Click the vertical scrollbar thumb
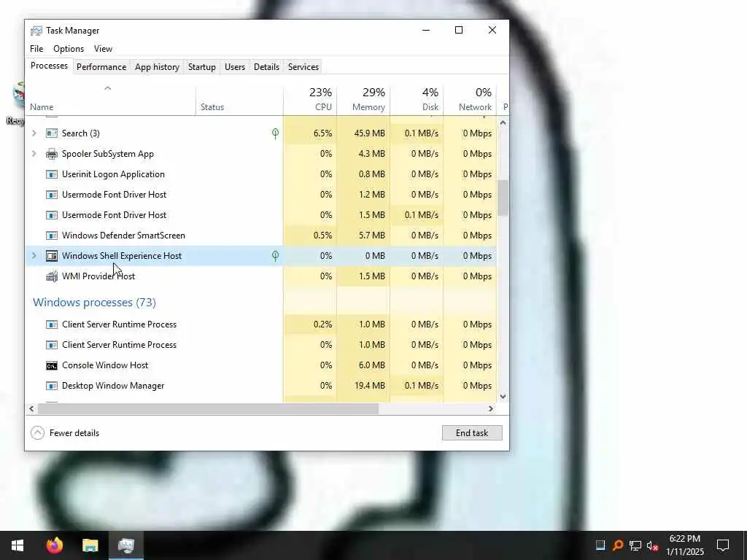The height and width of the screenshot is (560, 747). (503, 198)
